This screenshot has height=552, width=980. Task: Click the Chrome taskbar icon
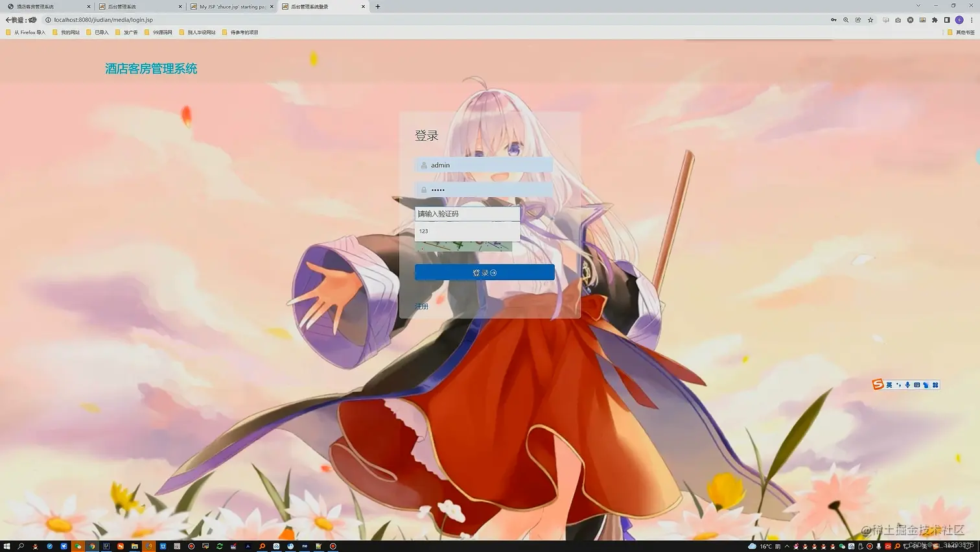click(x=92, y=546)
